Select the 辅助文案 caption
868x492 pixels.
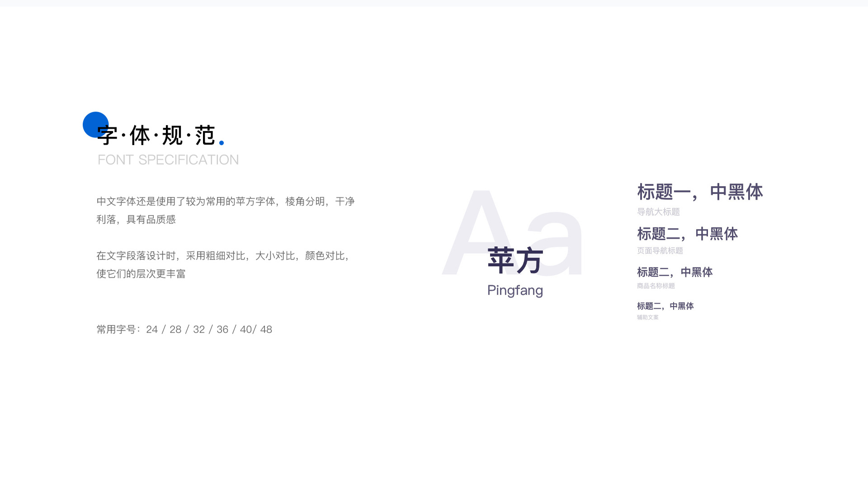(x=648, y=317)
